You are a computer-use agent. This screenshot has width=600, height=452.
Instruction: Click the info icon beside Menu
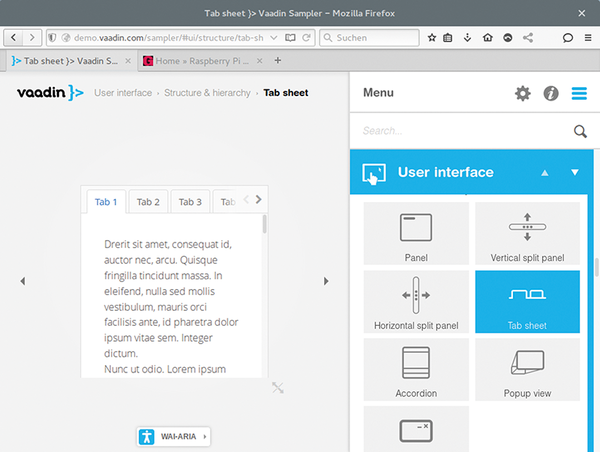pyautogui.click(x=550, y=94)
